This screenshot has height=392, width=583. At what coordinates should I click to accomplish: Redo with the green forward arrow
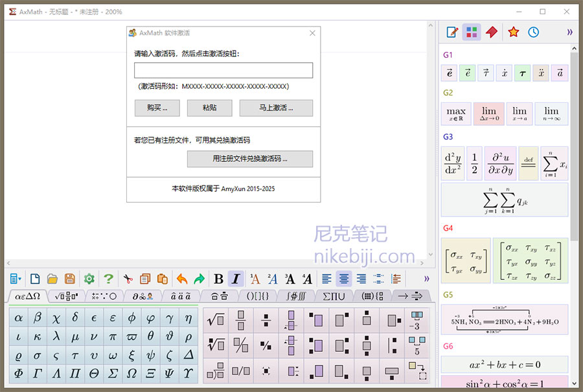(x=200, y=279)
